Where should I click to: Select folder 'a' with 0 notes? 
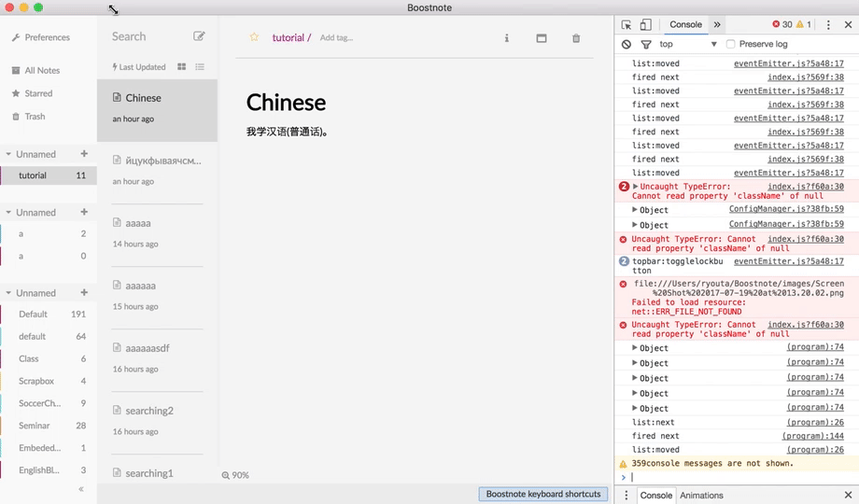coord(49,256)
